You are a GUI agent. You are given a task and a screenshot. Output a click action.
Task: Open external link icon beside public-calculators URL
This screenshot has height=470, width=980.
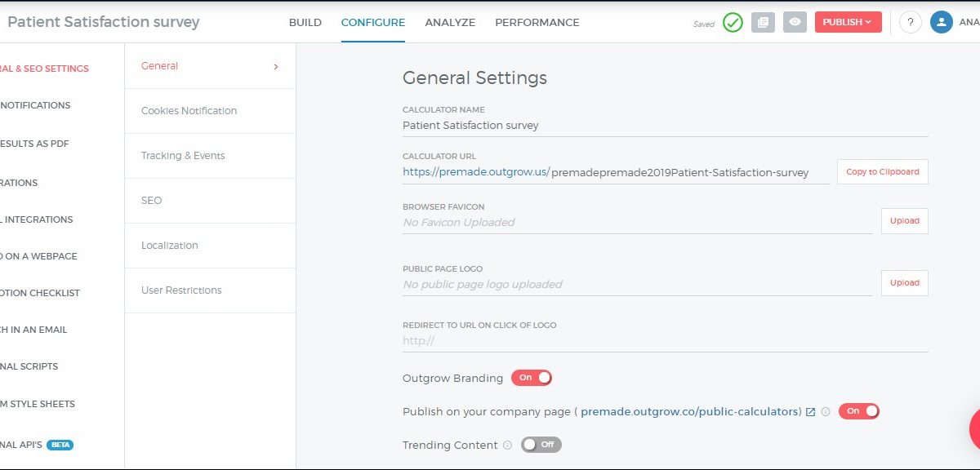coord(811,412)
